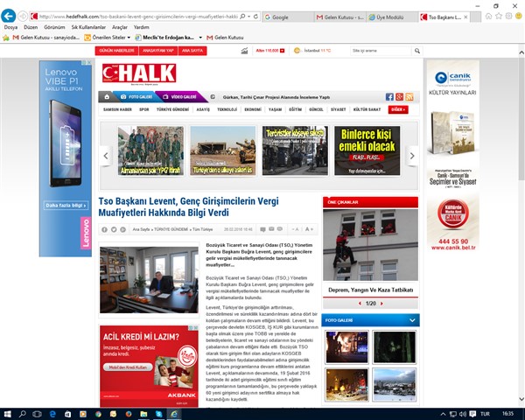The height and width of the screenshot is (420, 525).
Task: Open the browser home icon
Action: pyautogui.click(x=489, y=16)
